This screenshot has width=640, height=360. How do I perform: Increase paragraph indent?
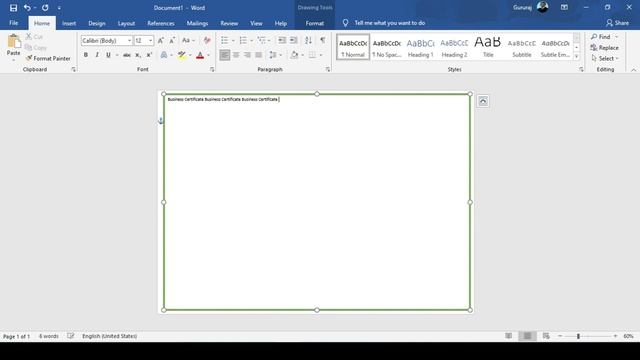coord(293,40)
